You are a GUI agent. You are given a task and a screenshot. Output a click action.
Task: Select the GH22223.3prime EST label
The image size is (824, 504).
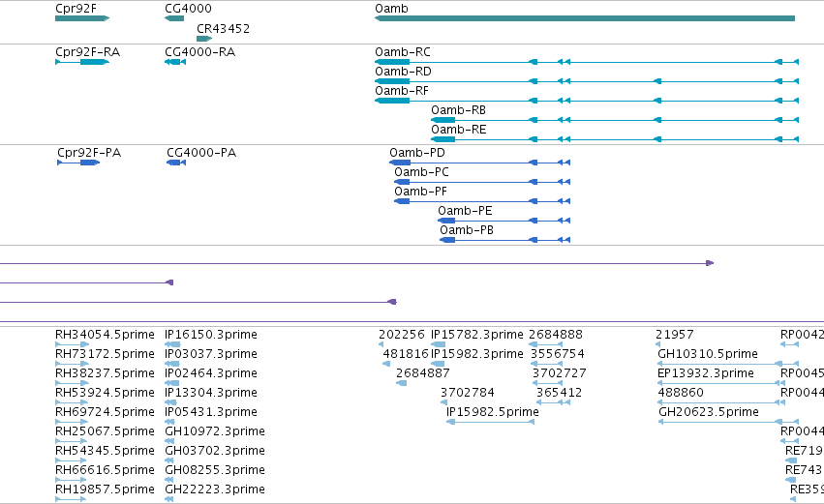click(x=215, y=489)
